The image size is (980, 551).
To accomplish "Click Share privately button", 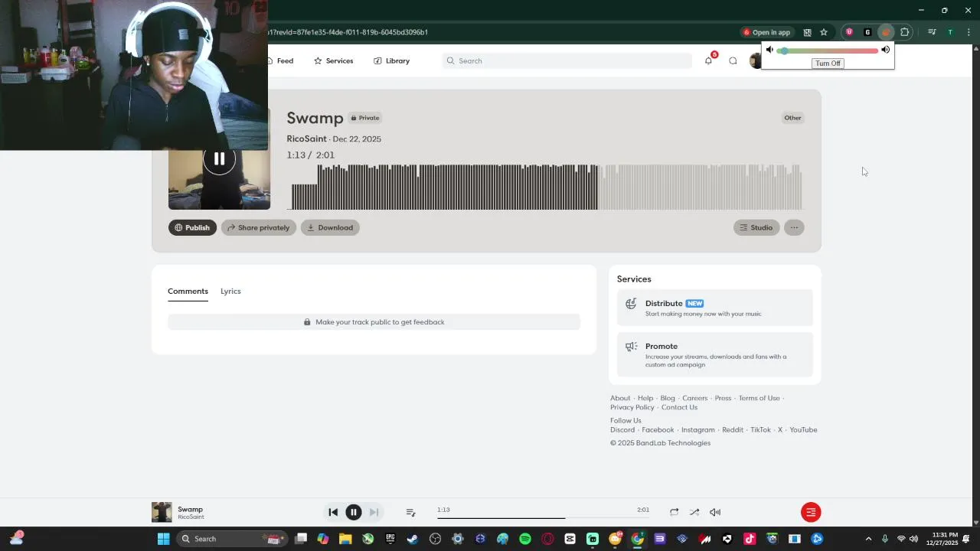I will click(259, 227).
